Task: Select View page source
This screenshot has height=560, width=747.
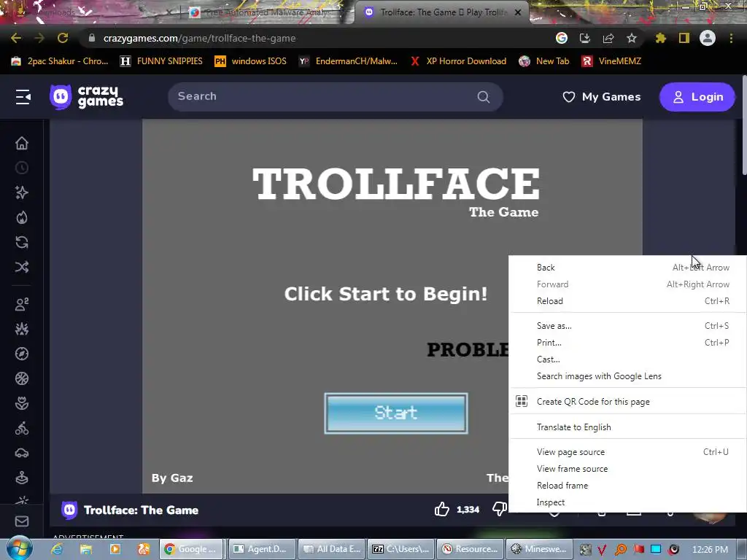Action: tap(627, 452)
